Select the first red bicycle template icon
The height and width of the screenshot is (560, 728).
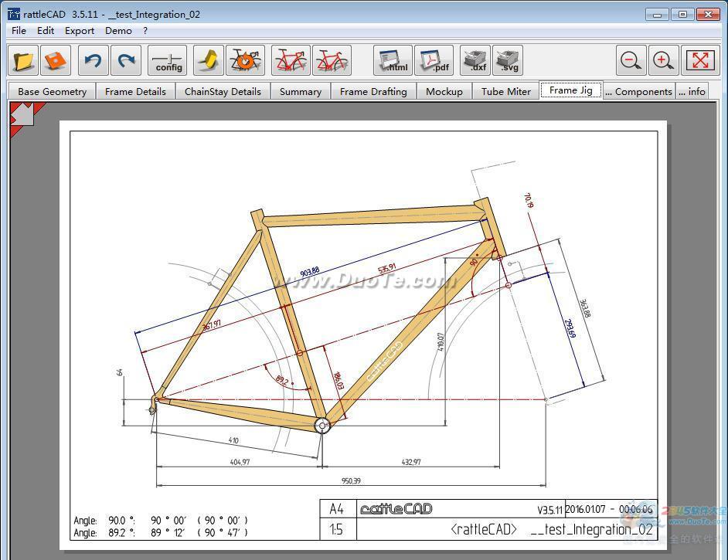coord(291,60)
